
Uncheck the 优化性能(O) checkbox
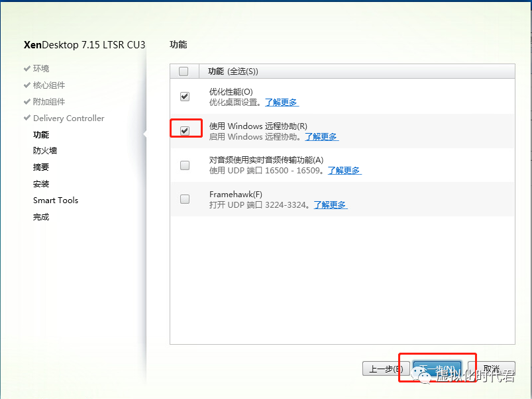[x=185, y=97]
